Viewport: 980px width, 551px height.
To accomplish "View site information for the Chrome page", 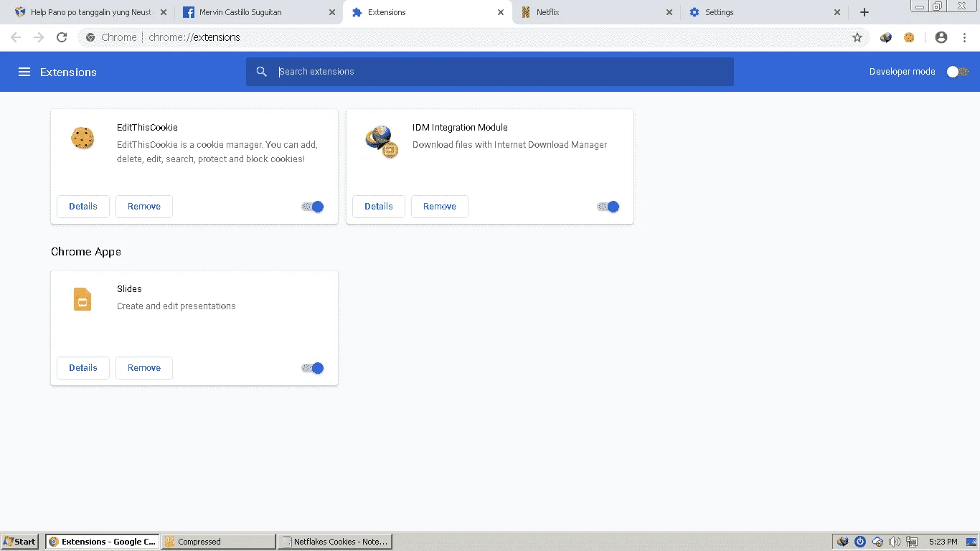I will pos(90,37).
